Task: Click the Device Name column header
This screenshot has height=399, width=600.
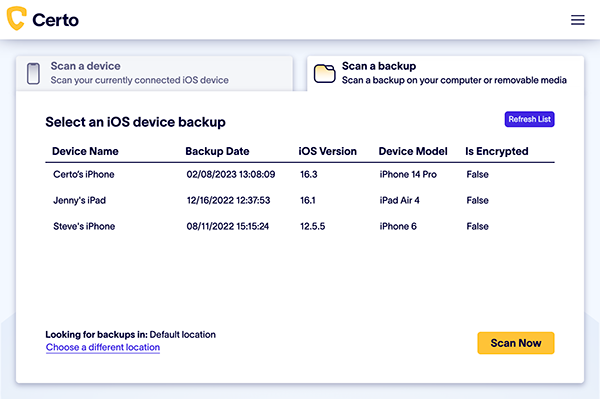Action: [x=85, y=151]
